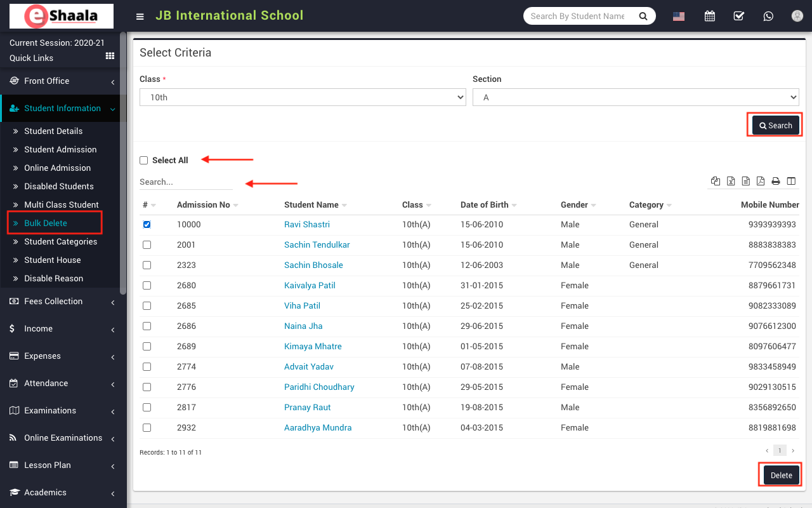Click the hamburger menu toggle icon
The width and height of the screenshot is (812, 508).
tap(140, 17)
